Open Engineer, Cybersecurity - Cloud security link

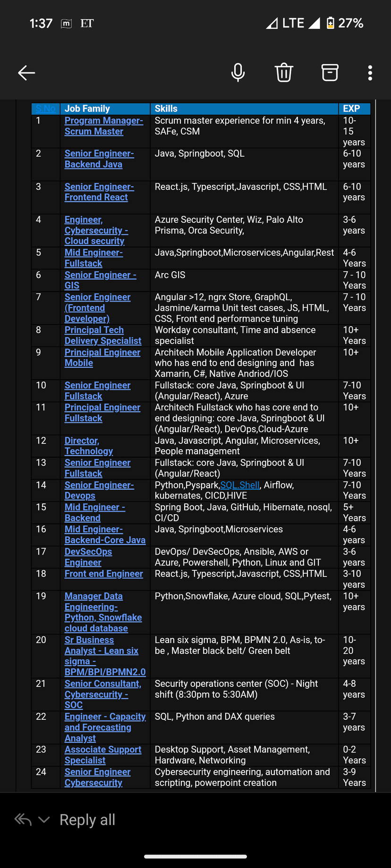pos(96,230)
